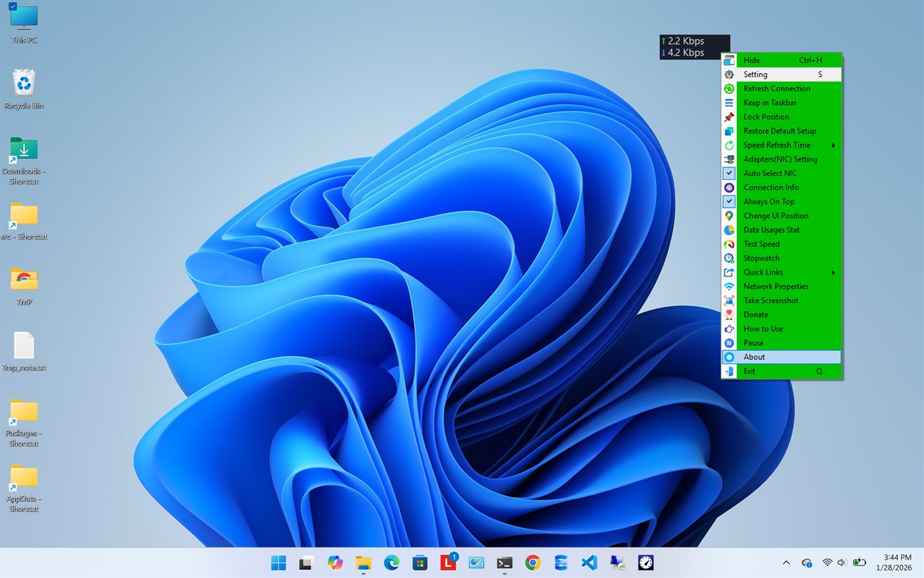Expand the Speed Refresh Time submenu
The width and height of the screenshot is (924, 578).
click(x=776, y=145)
